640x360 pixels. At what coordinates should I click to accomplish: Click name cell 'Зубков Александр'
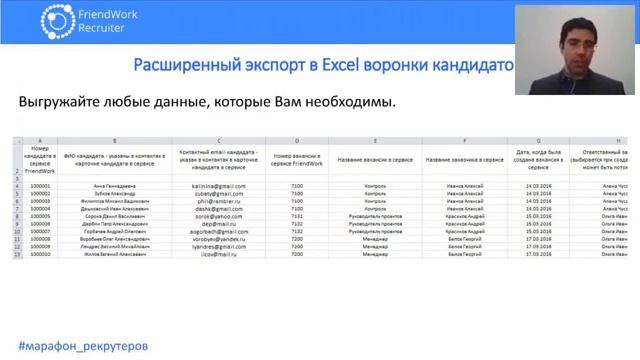pyautogui.click(x=115, y=193)
